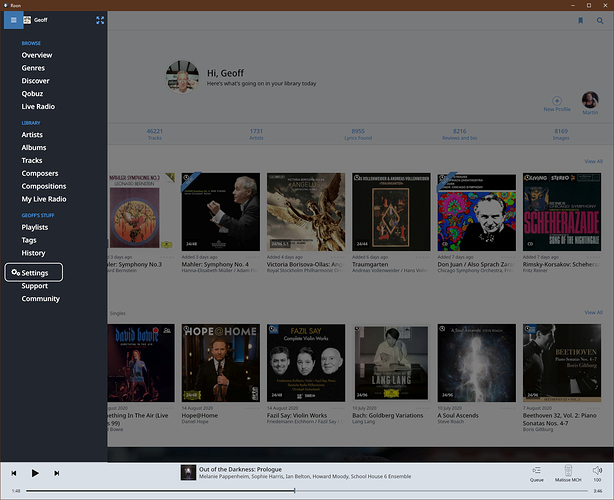Open Mahler Symphony No.3 Bernstein cover
614x500 pixels.
(x=141, y=212)
